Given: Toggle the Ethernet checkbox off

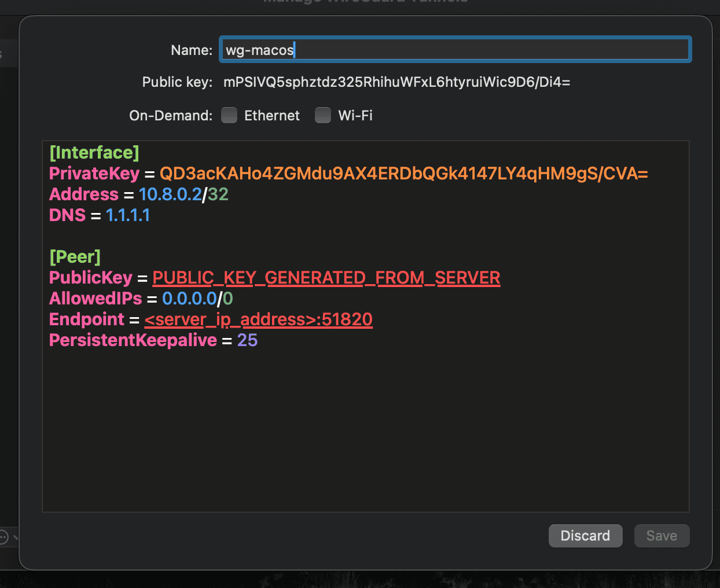Looking at the screenshot, I should coord(229,115).
